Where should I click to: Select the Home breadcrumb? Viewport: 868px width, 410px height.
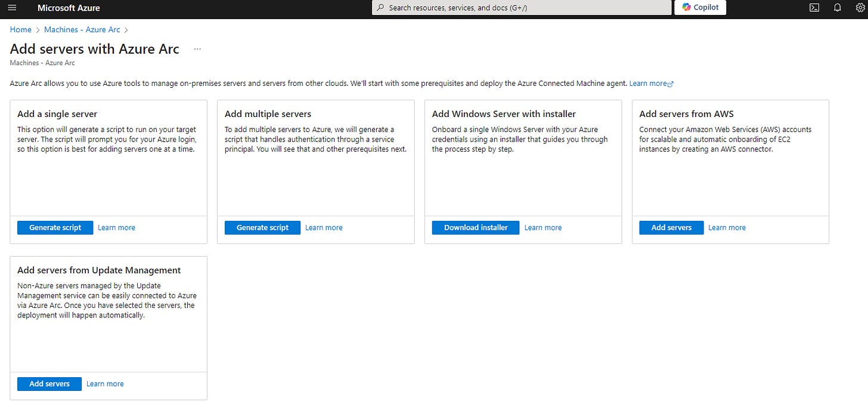20,29
